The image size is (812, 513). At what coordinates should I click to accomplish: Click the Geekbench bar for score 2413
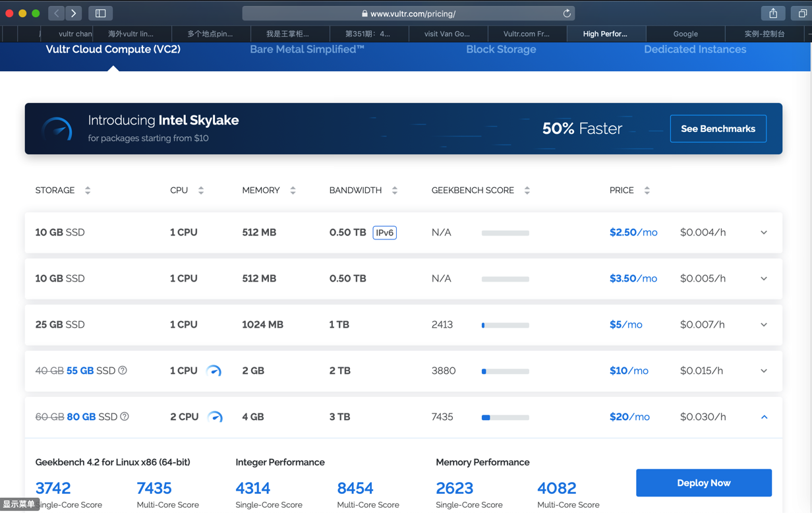(506, 325)
